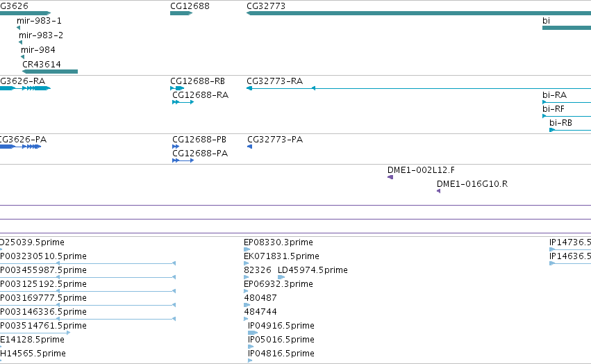Click the CG12688-RA transcript glyph
Viewport: 591px width, 364px height.
(x=183, y=102)
